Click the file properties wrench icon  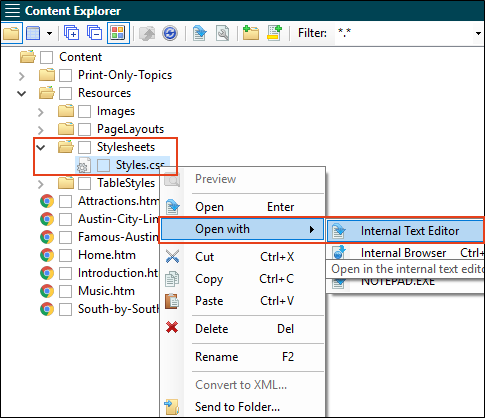point(222,33)
